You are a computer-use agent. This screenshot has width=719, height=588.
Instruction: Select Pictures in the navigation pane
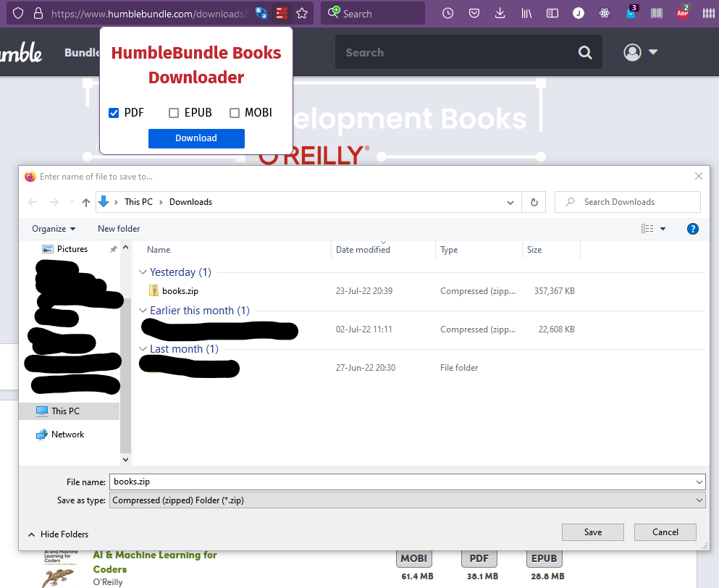(64, 249)
